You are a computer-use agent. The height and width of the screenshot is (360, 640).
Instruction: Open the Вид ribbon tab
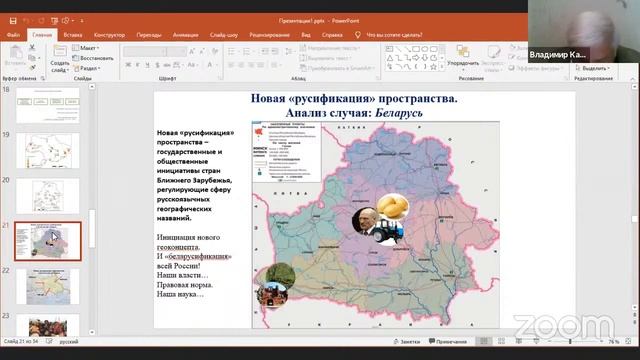(x=306, y=35)
